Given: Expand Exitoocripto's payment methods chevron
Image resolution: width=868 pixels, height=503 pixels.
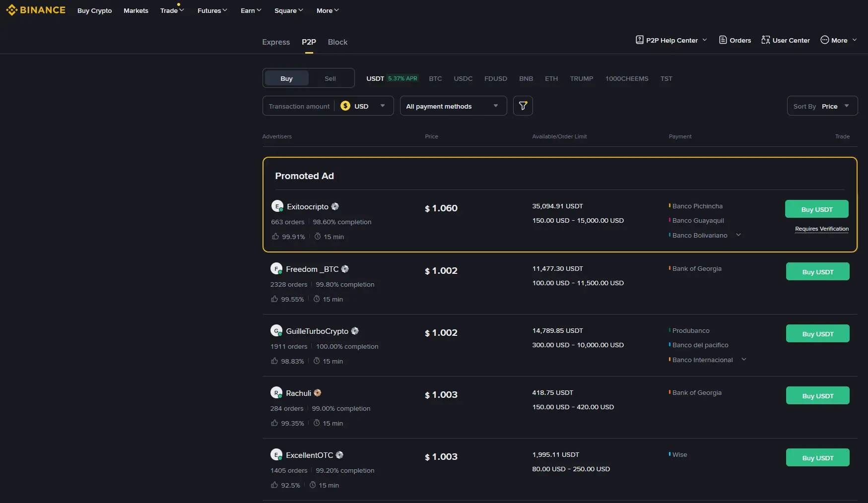Looking at the screenshot, I should (x=738, y=235).
